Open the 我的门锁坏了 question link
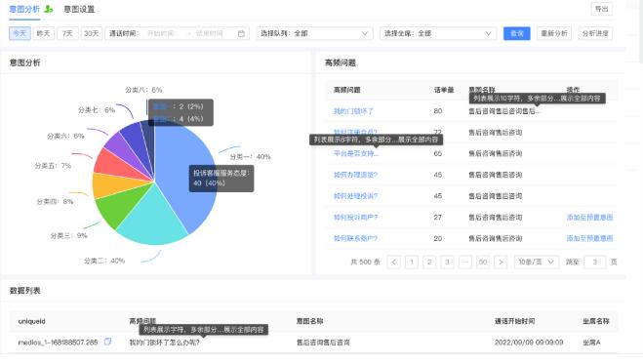This screenshot has width=643, height=364. 353,111
